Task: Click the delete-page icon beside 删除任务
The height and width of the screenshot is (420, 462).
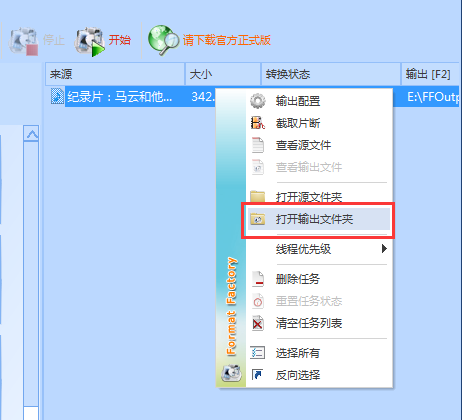Action: click(258, 279)
